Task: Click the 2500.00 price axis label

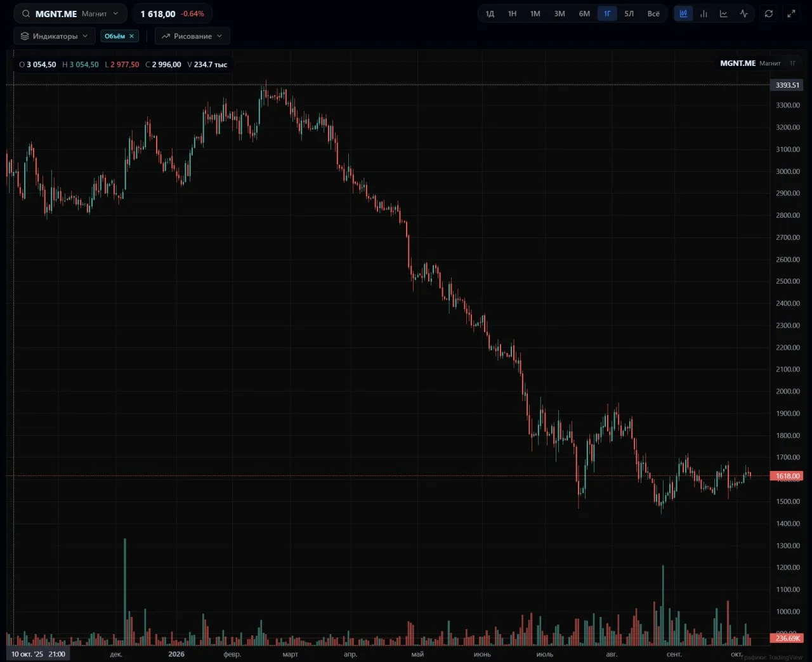Action: pos(788,281)
